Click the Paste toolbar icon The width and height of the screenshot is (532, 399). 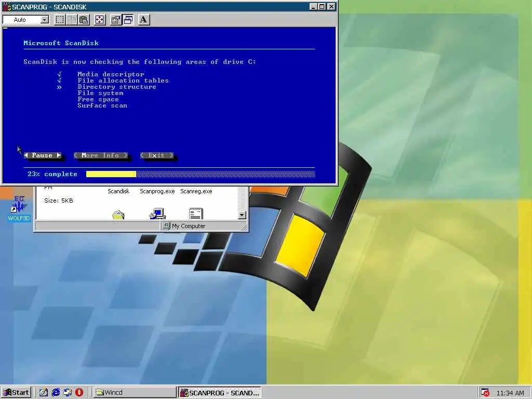click(84, 20)
